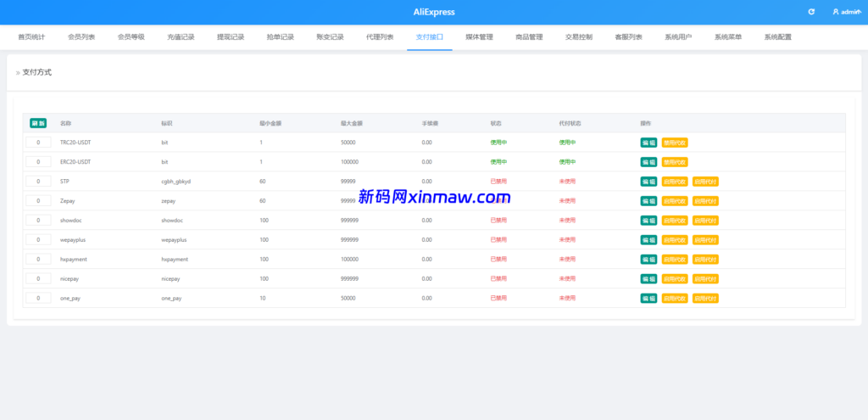This screenshot has height=420, width=868.
Task: Edit the TRC20-USDT payment method
Action: click(x=648, y=143)
